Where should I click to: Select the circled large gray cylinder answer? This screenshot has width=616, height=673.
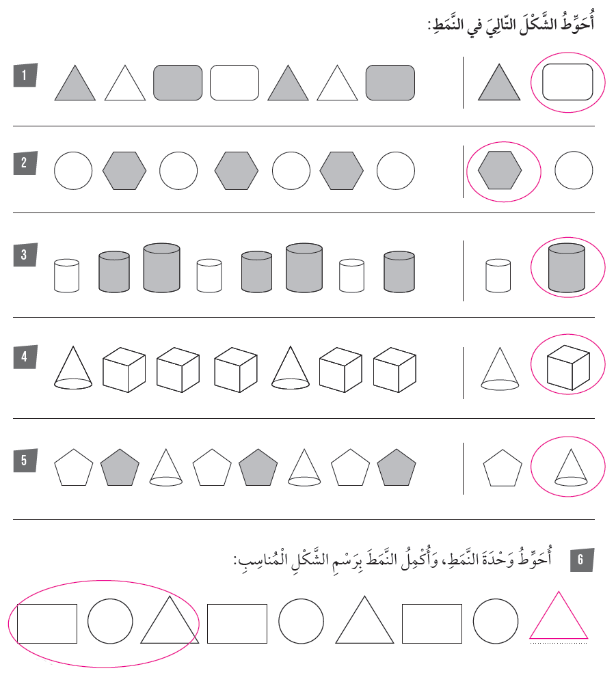tap(567, 266)
